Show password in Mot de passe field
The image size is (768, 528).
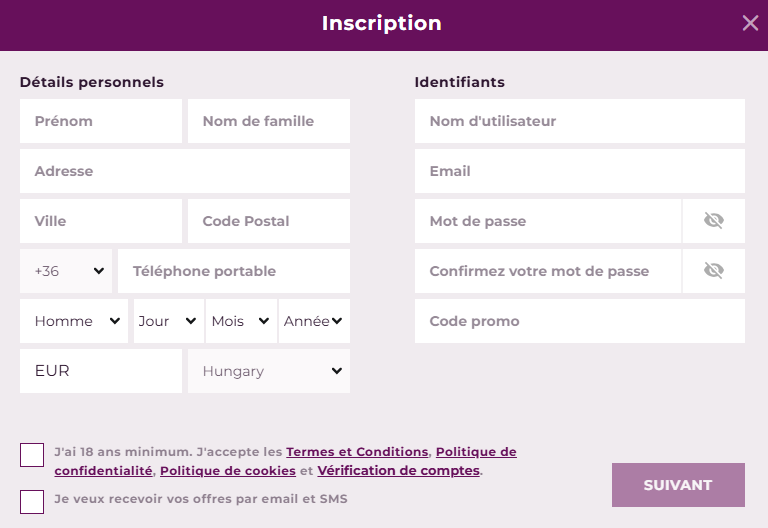point(714,221)
